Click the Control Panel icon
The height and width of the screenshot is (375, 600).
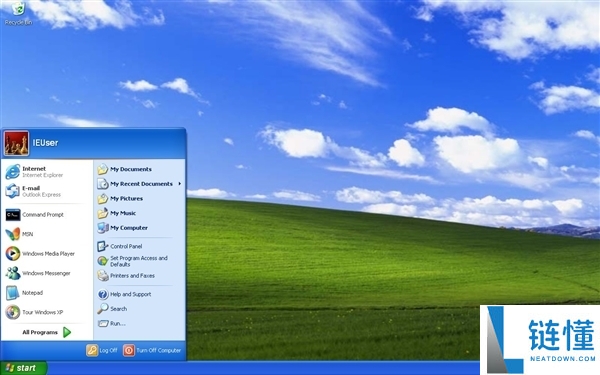click(x=103, y=246)
